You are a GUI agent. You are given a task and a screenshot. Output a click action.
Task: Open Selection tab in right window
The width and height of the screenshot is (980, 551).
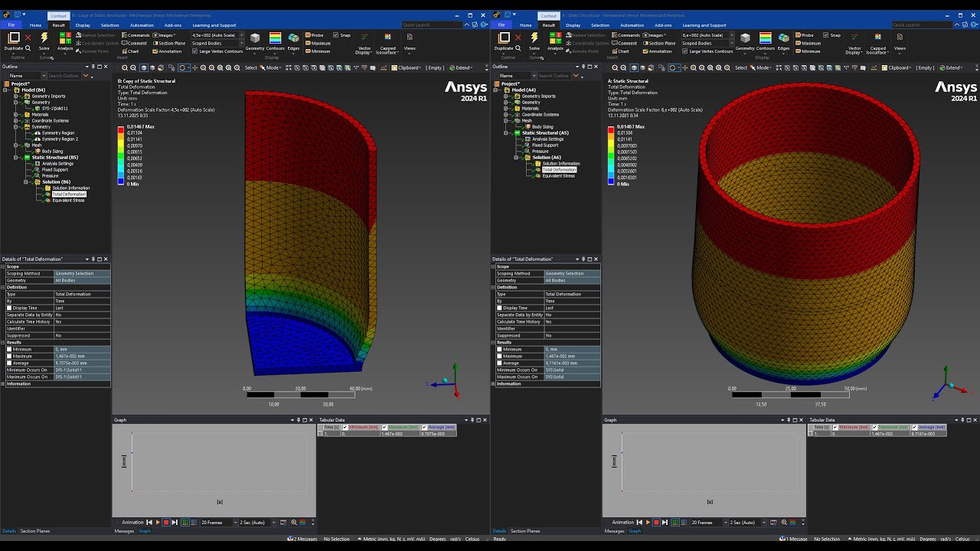600,25
